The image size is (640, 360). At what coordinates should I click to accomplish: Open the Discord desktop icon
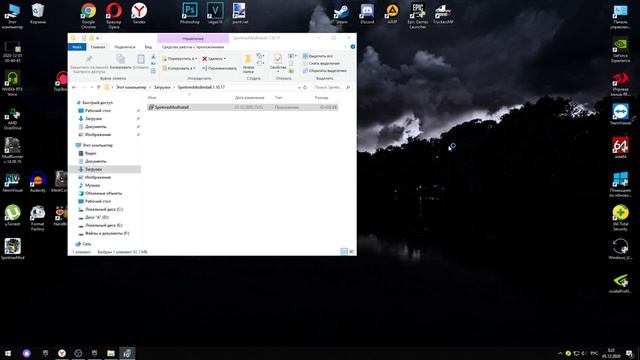click(367, 13)
